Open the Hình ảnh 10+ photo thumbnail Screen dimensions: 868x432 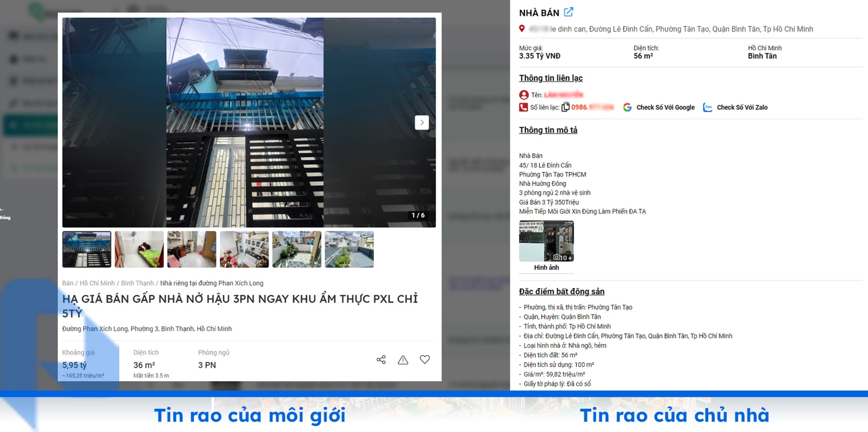point(546,241)
